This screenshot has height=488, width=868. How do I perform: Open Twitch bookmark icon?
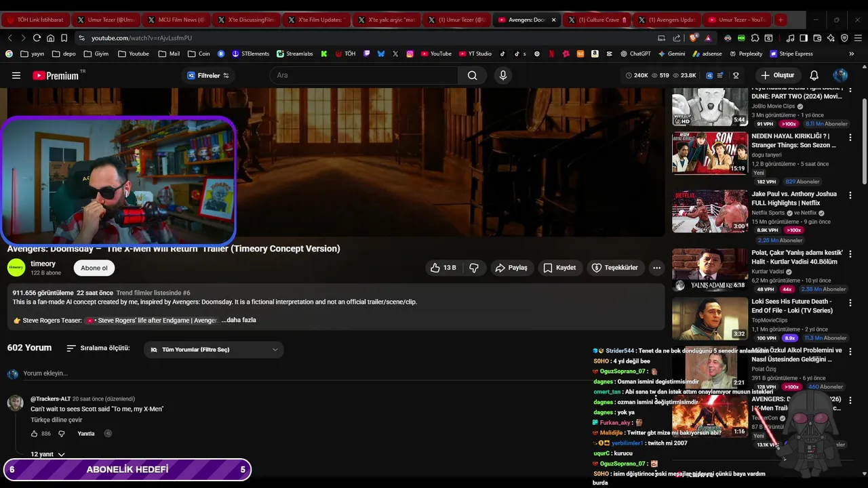pyautogui.click(x=367, y=54)
